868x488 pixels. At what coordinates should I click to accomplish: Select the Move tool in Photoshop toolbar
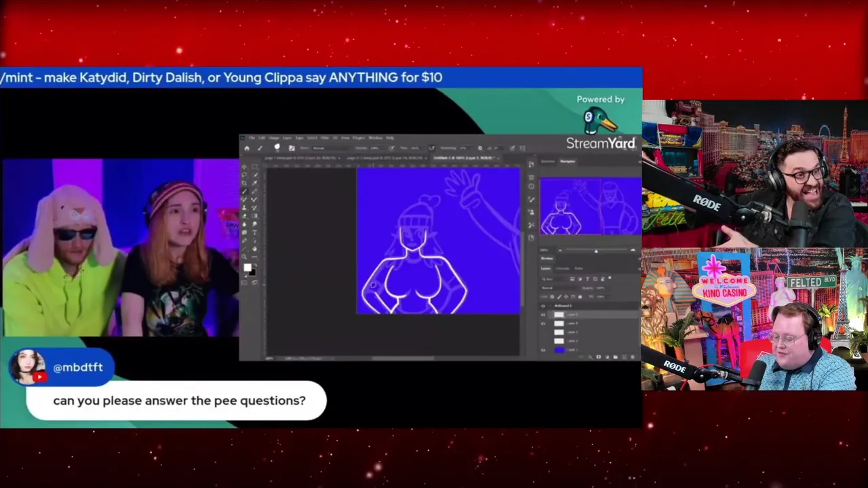coord(244,167)
